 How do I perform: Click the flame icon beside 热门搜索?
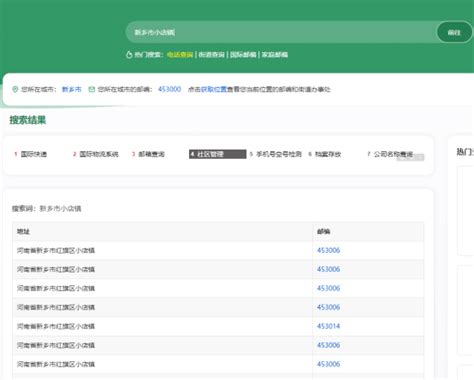point(129,55)
